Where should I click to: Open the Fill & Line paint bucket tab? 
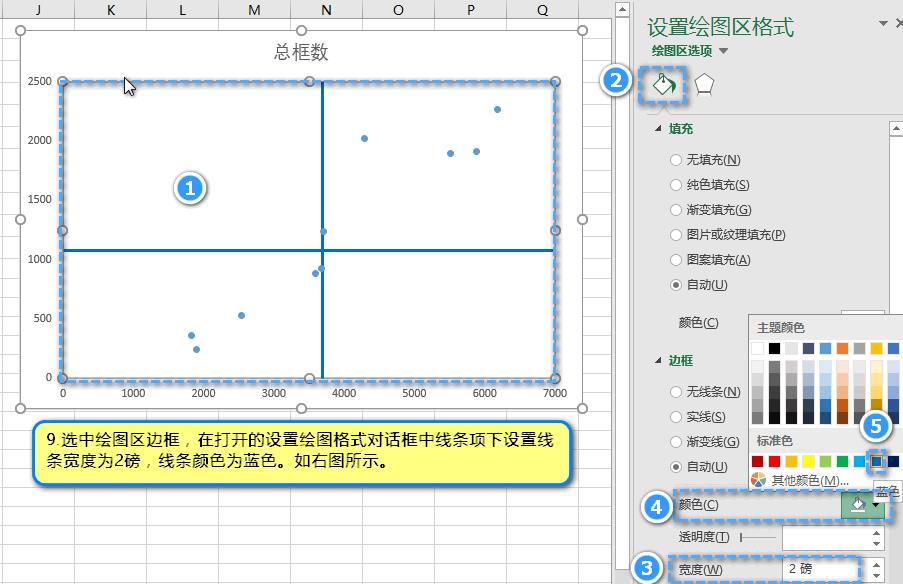coord(662,85)
